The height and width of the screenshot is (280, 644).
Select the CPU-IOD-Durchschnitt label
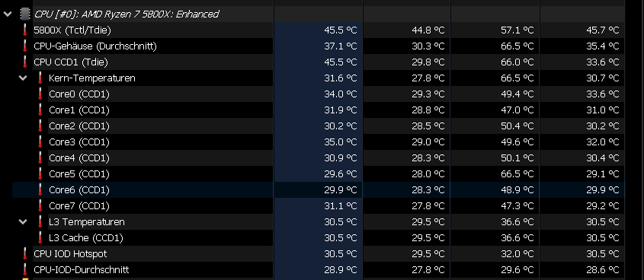tap(82, 270)
